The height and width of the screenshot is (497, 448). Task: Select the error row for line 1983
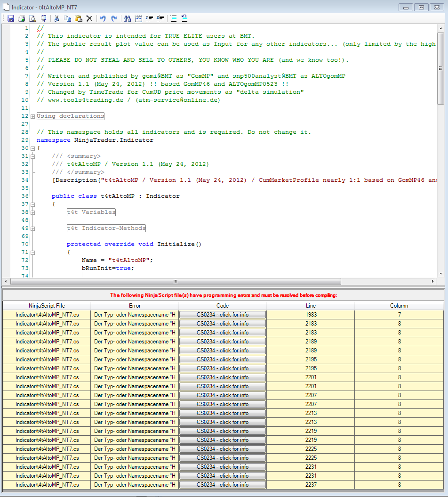click(223, 315)
